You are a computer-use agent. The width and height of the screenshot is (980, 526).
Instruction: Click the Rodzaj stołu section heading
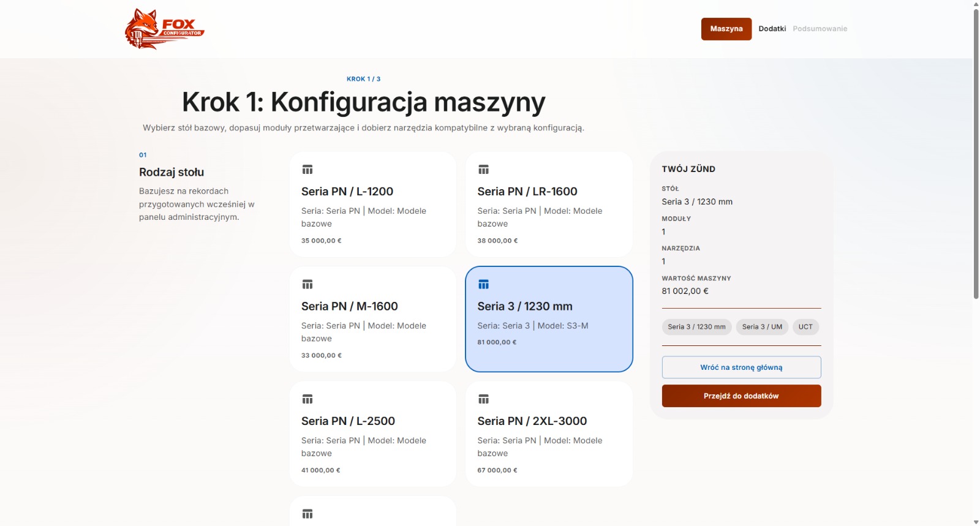click(x=171, y=172)
